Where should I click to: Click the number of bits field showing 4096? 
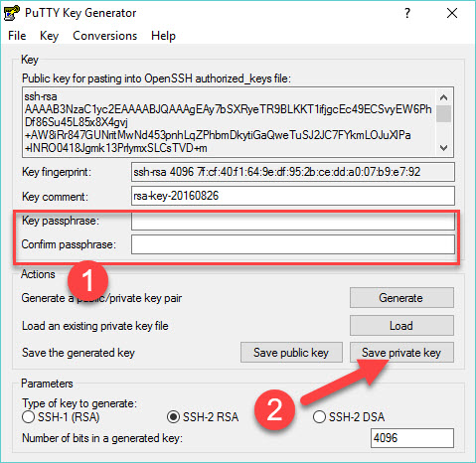[x=412, y=438]
